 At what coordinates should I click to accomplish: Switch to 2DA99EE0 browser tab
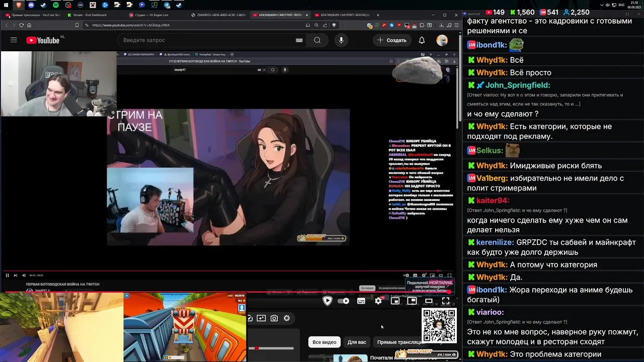218,15
